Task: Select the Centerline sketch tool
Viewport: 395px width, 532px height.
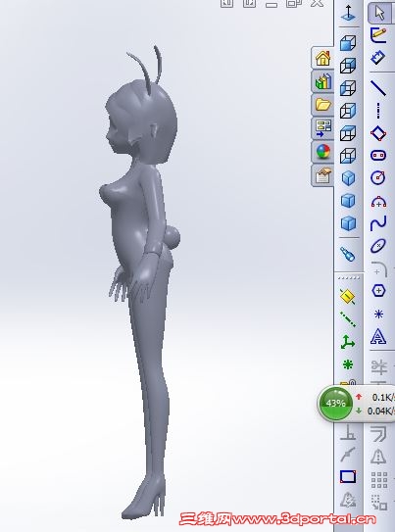Action: point(378,111)
